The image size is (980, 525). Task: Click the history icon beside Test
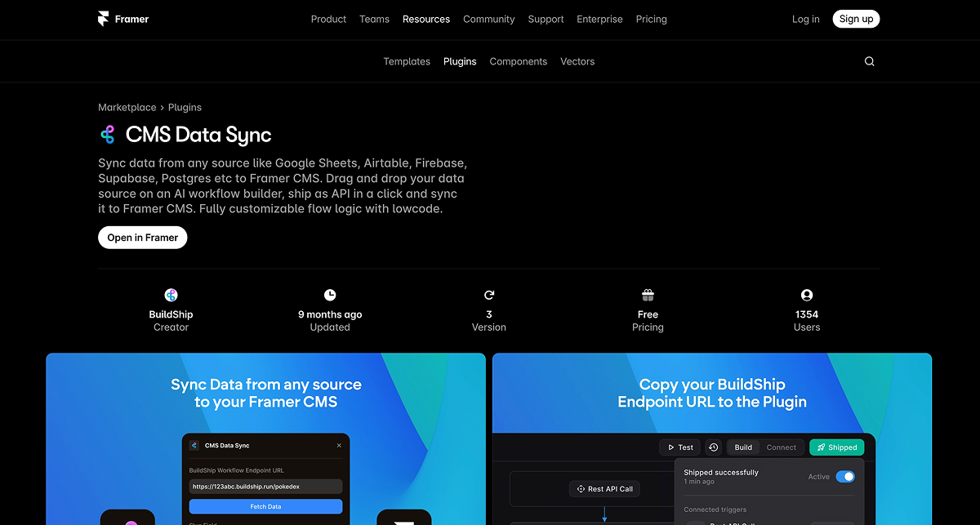[x=713, y=447]
